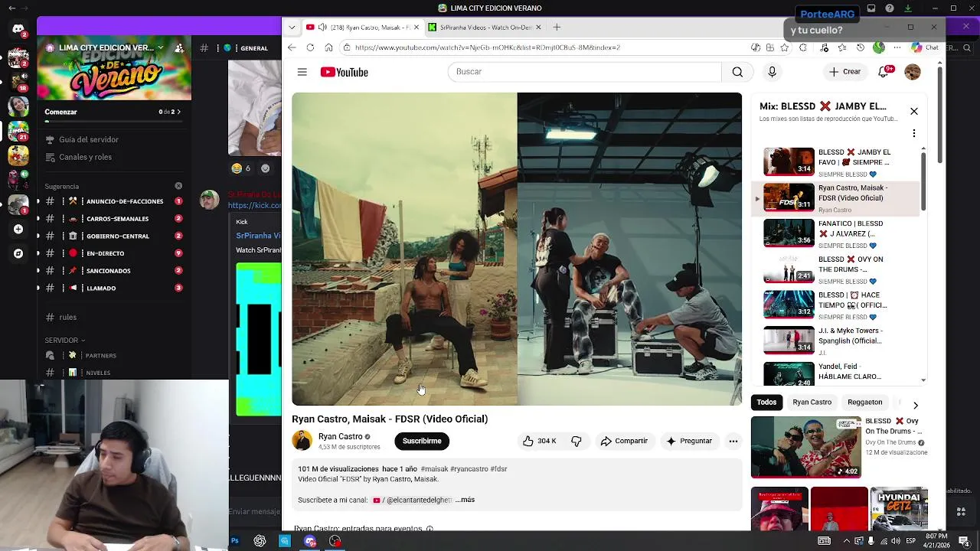Open the Ryan Castro channel name link
This screenshot has height=551, width=980.
pos(340,437)
